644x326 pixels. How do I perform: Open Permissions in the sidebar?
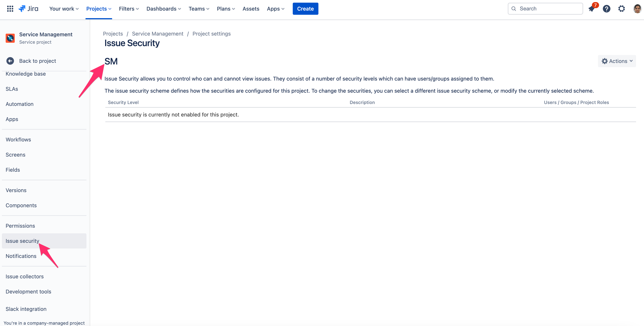pos(20,226)
